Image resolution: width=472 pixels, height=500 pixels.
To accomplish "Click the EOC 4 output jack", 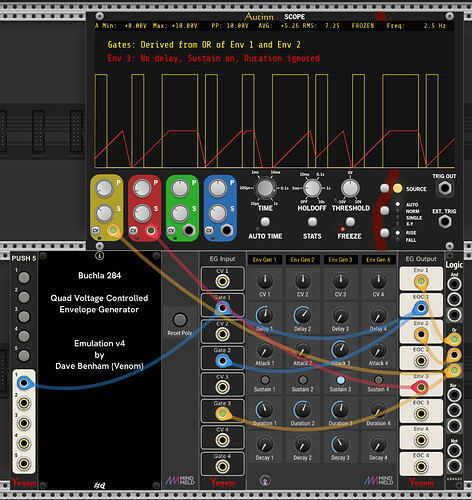I will [421, 466].
